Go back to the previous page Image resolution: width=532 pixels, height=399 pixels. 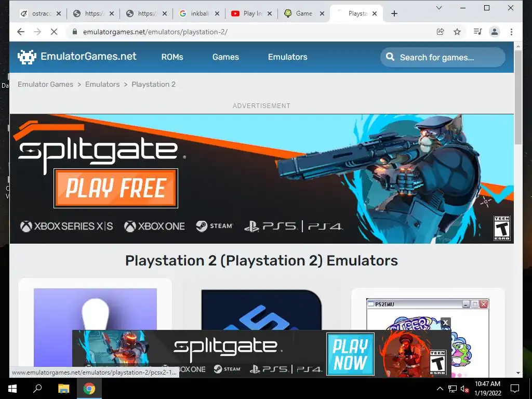(21, 32)
